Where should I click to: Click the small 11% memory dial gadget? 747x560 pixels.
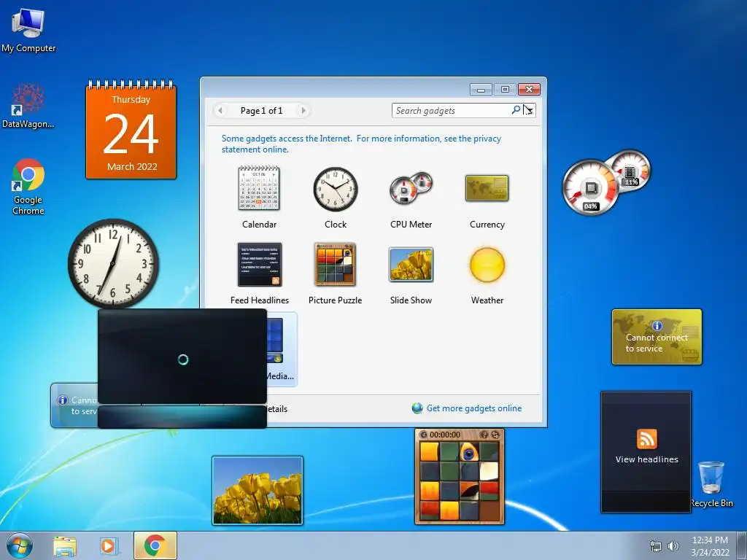[x=631, y=171]
